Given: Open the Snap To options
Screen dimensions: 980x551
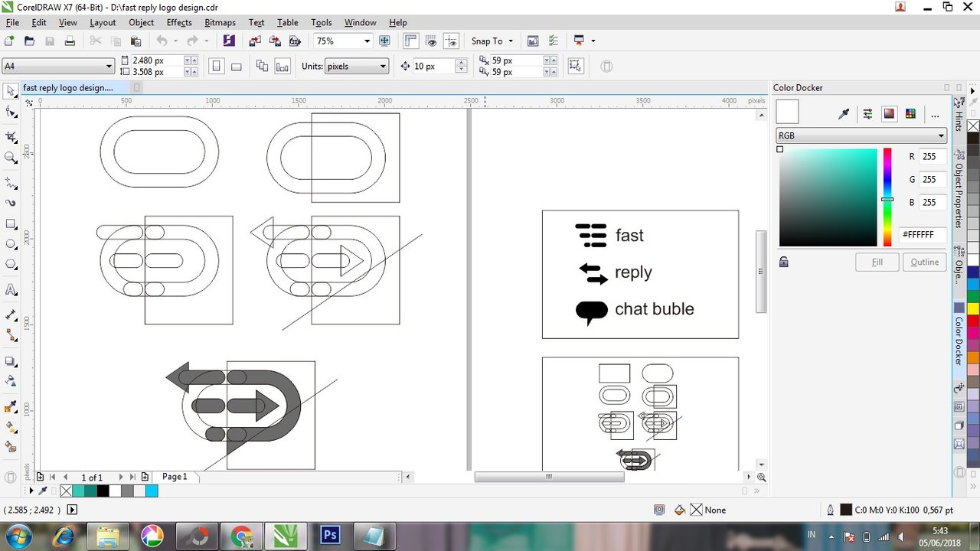Looking at the screenshot, I should (x=492, y=41).
